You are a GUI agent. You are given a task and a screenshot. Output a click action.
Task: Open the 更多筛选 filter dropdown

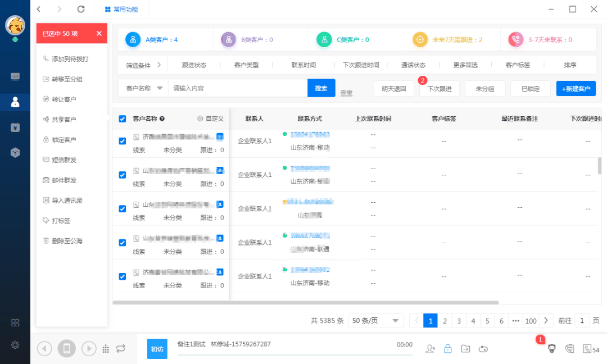click(465, 65)
